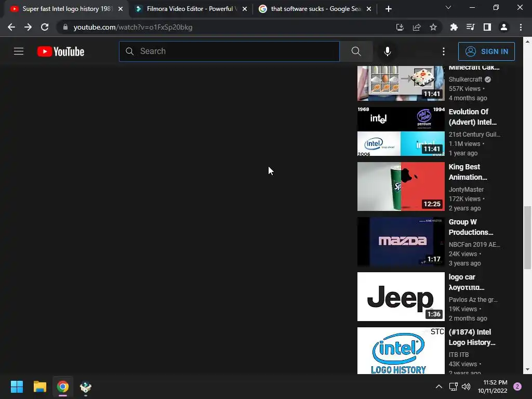The image size is (532, 399).
Task: Open the King Best Animation thumbnail
Action: 401,187
